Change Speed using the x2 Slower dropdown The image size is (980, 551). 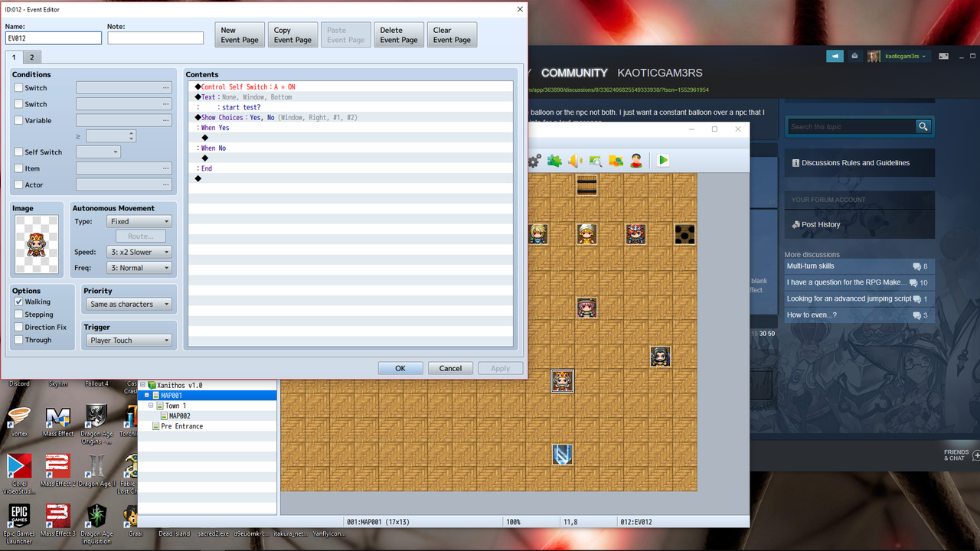139,253
